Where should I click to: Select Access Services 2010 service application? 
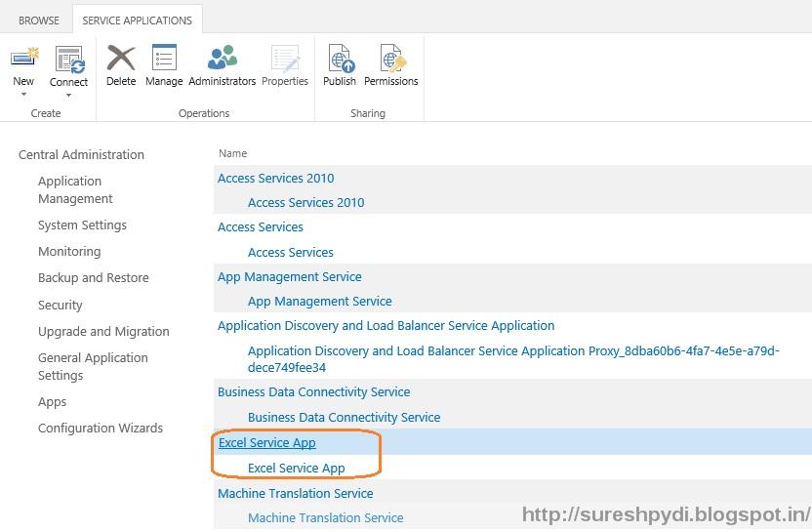point(275,179)
